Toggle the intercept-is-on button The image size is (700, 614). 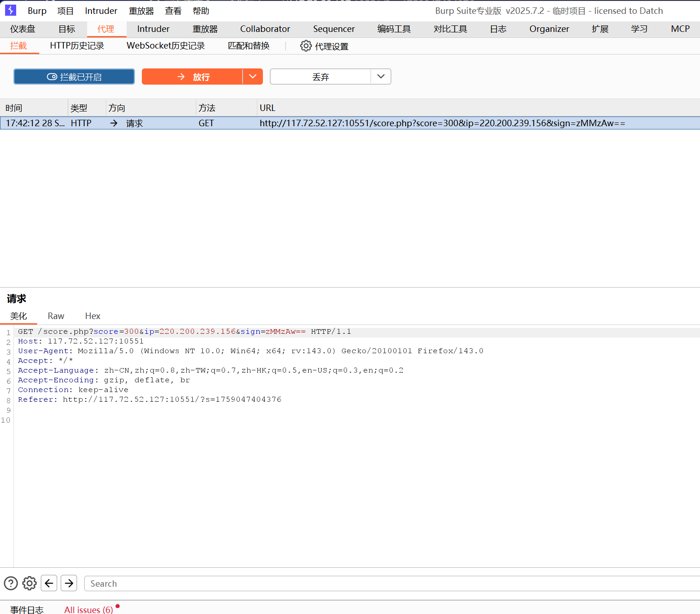pyautogui.click(x=74, y=77)
